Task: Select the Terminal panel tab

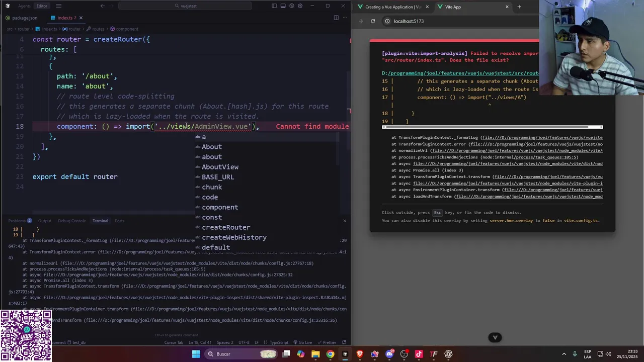Action: tap(100, 221)
